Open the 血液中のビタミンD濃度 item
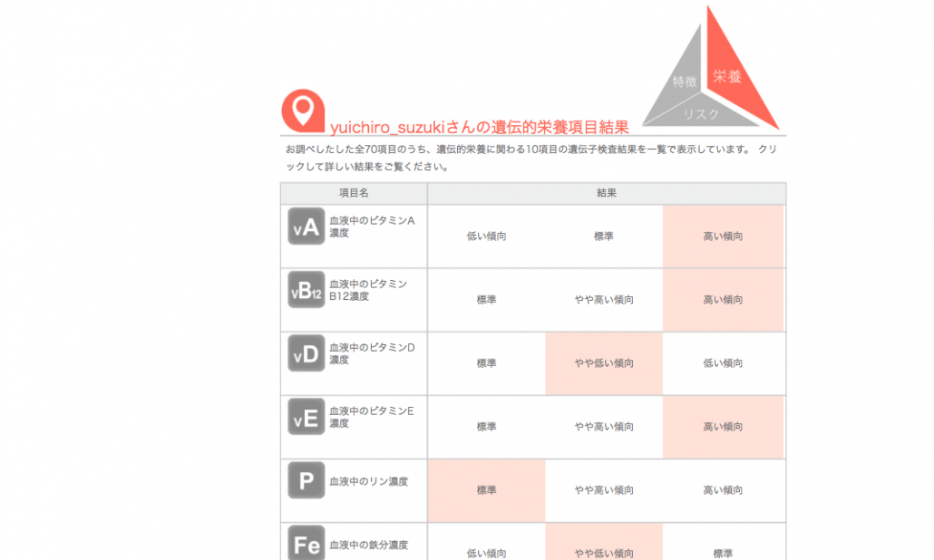 (x=372, y=353)
